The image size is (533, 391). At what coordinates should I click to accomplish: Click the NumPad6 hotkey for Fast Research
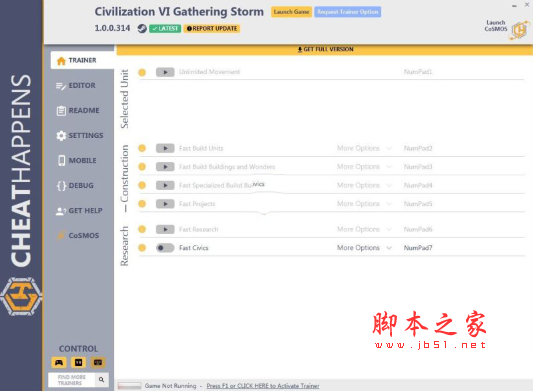(418, 229)
